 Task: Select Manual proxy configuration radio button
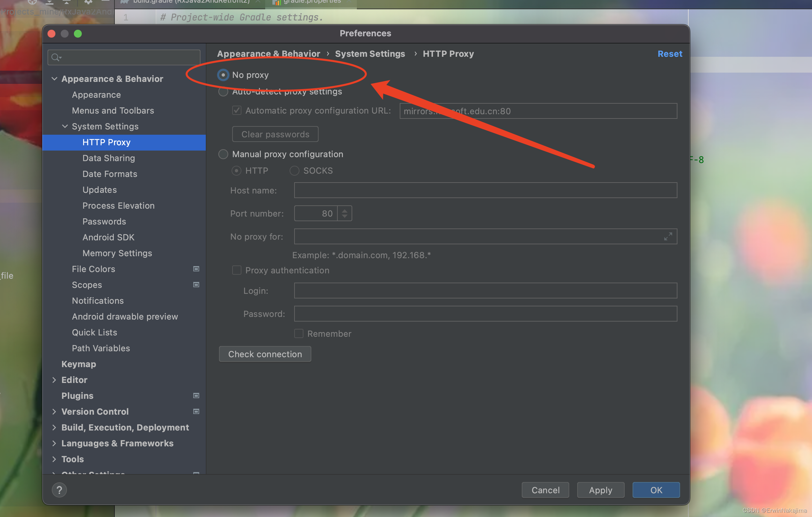pos(223,154)
